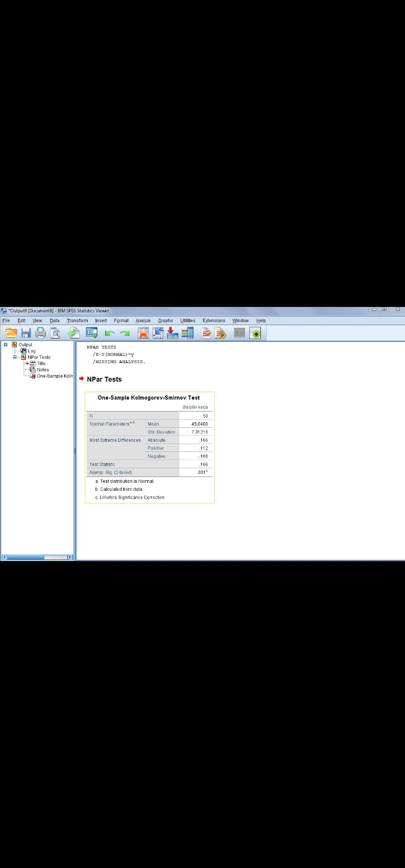The height and width of the screenshot is (868, 405).
Task: Collapse the Output root tree node
Action: (x=6, y=345)
